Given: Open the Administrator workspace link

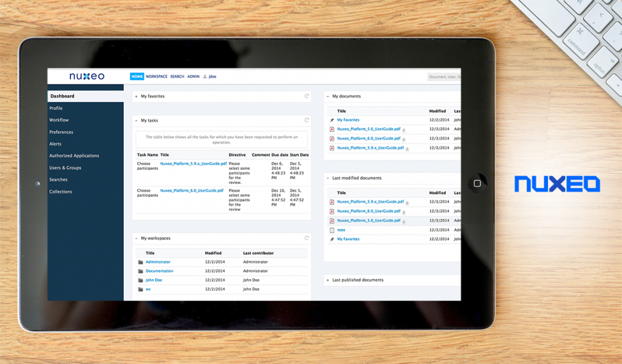Looking at the screenshot, I should pos(158,262).
